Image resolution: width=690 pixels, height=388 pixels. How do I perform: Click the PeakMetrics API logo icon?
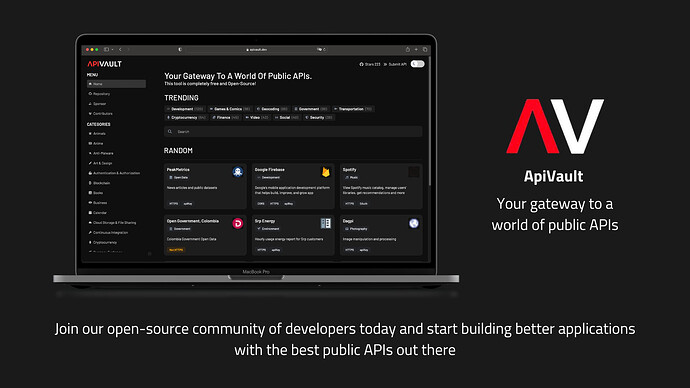pos(238,172)
